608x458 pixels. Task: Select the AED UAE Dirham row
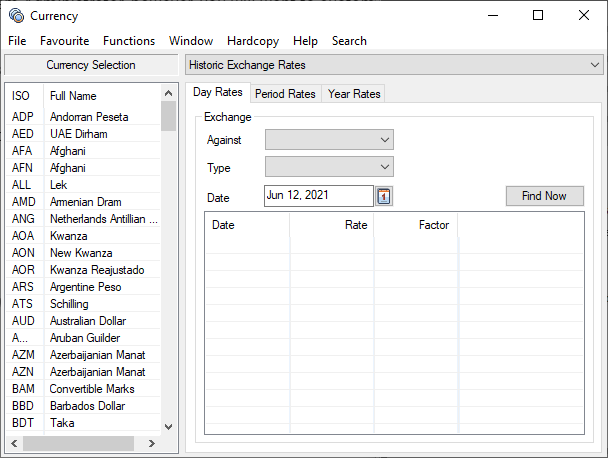tap(83, 134)
